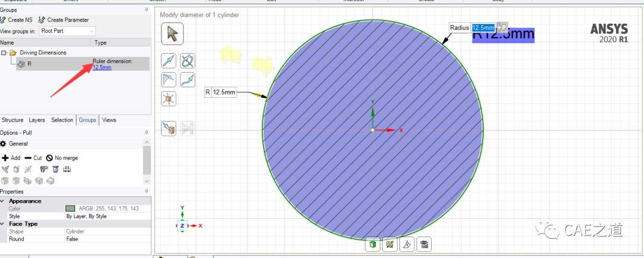Pin or unpin the Properties panel

click(147, 191)
